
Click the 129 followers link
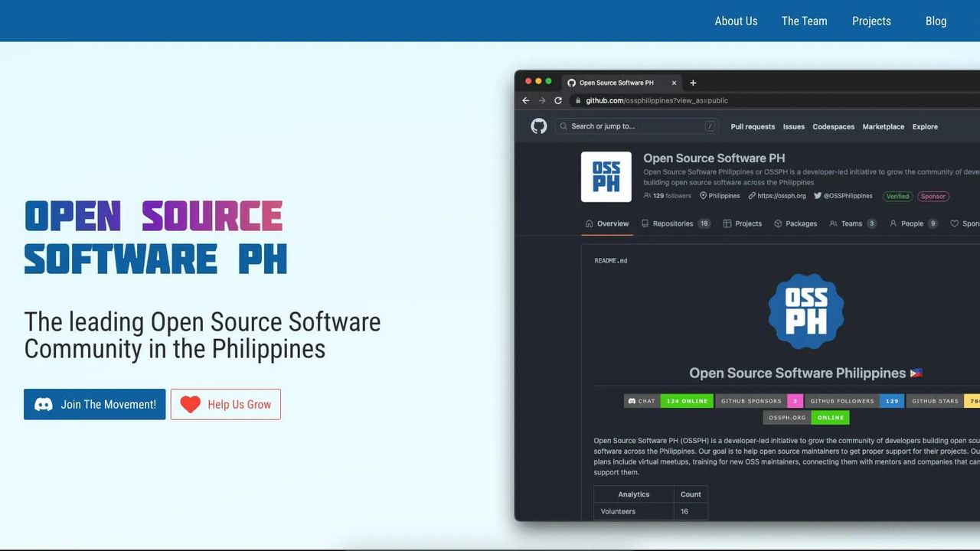pos(668,196)
